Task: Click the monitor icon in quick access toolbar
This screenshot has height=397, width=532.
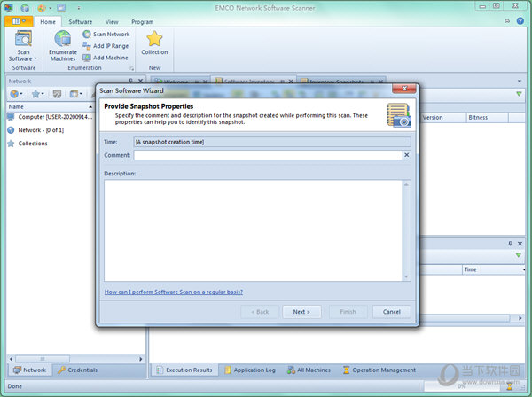Action: tap(61, 8)
